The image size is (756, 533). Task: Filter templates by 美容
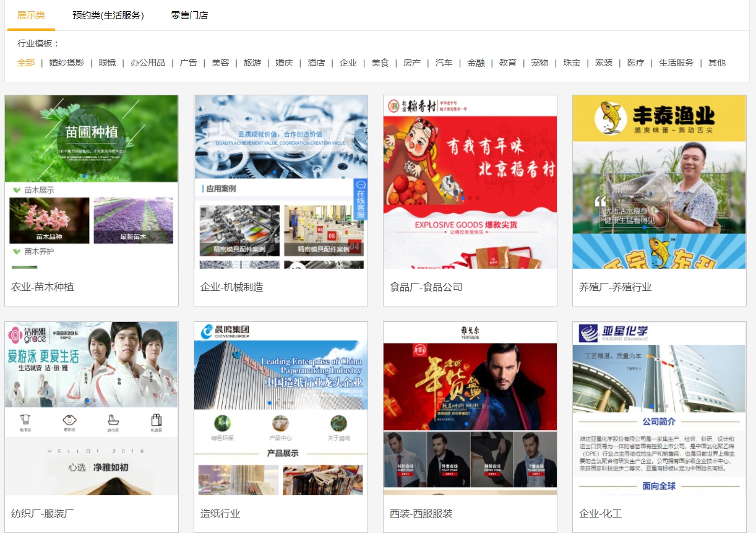pos(220,63)
